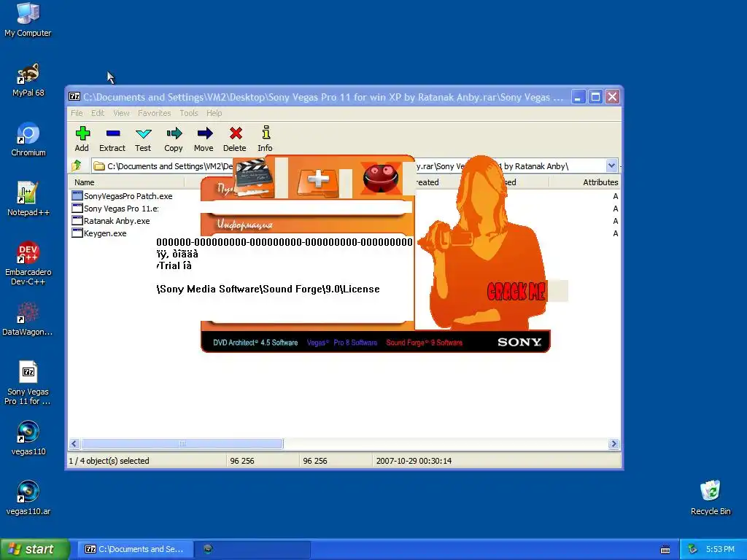Image resolution: width=747 pixels, height=560 pixels.
Task: Select Sony Vegas Pro 11 exe file
Action: click(x=115, y=208)
